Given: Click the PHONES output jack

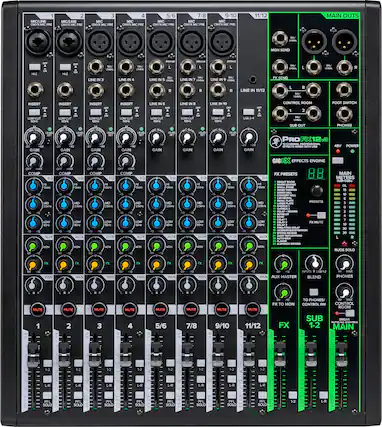Looking at the screenshot, I should pyautogui.click(x=344, y=114).
